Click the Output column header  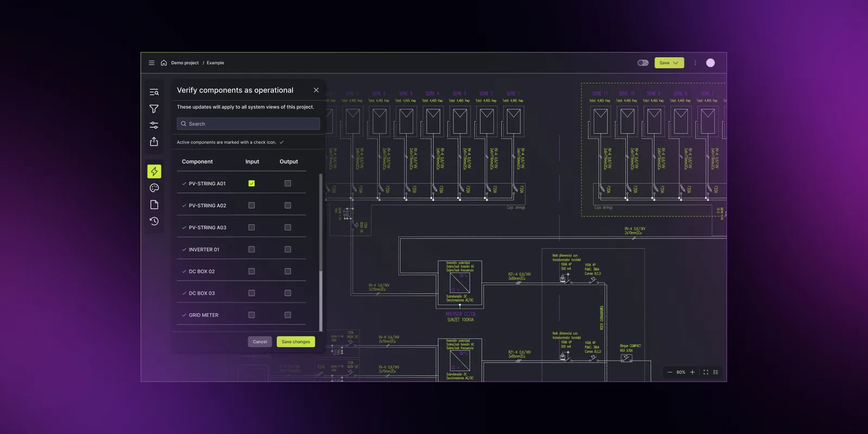289,162
